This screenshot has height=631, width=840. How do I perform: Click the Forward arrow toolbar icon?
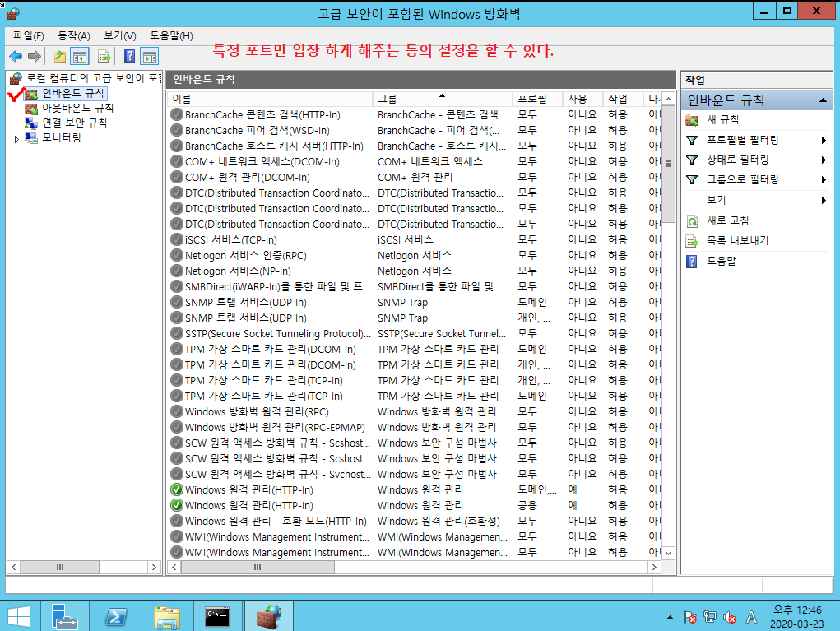pos(35,56)
